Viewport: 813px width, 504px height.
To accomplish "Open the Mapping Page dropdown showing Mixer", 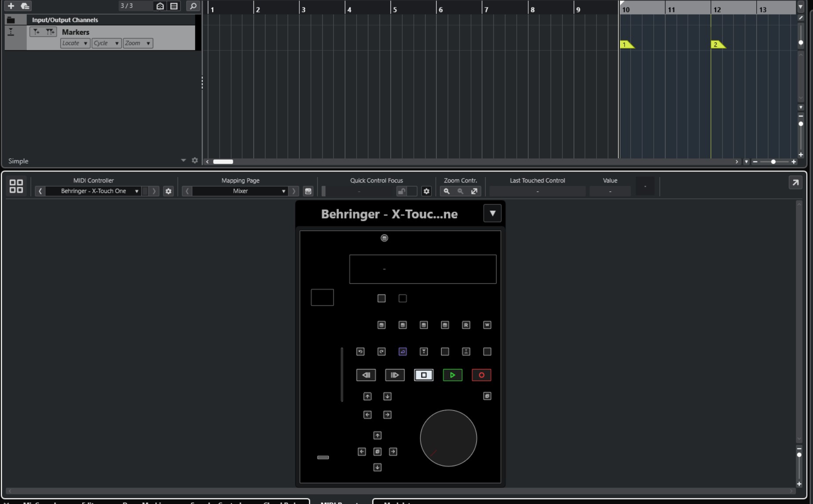I will click(240, 191).
